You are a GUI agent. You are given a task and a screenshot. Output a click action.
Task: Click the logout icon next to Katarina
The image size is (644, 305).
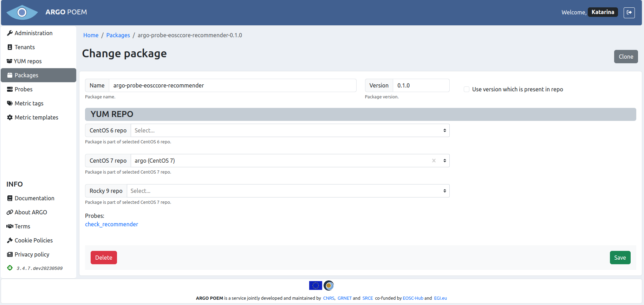tap(629, 12)
